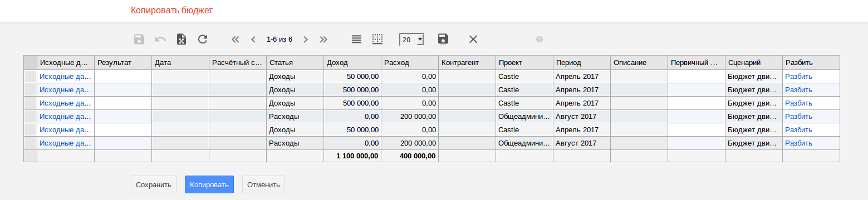Sort by the Доход column header
Screen dimensions: 868x200
(352, 63)
